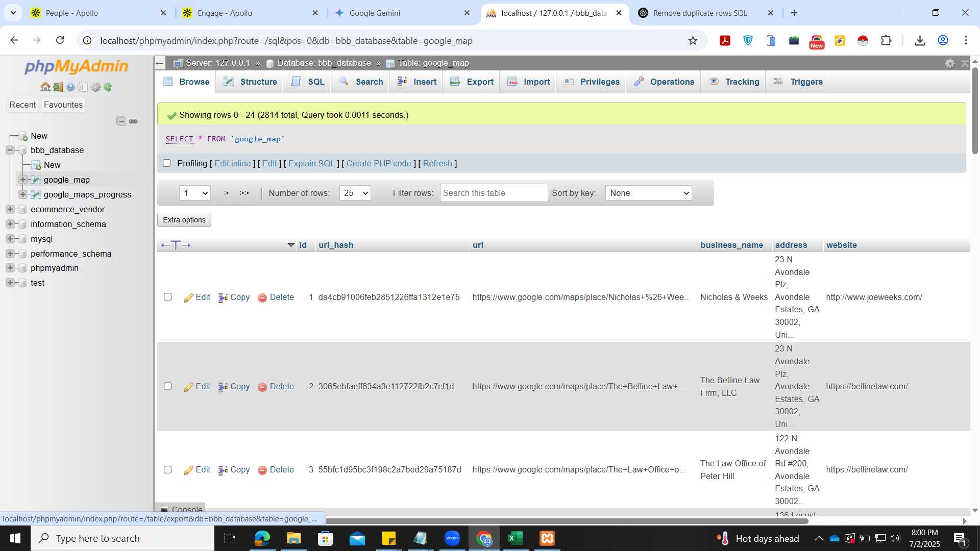Expand the performance_schema database node
The width and height of the screenshot is (980, 551).
click(10, 254)
